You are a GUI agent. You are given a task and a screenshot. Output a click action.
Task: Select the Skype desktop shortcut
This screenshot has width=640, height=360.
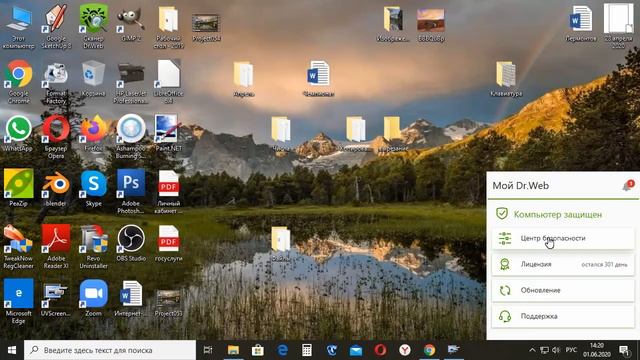(x=93, y=188)
